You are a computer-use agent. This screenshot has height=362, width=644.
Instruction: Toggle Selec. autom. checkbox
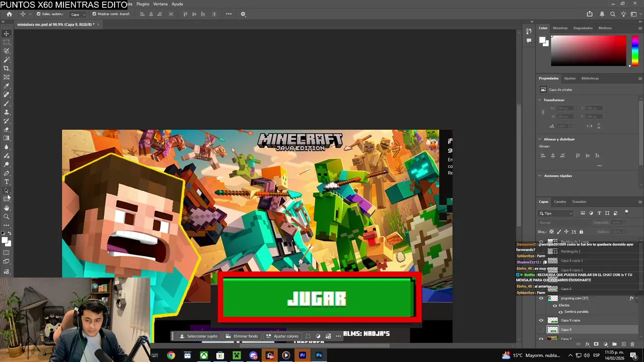click(38, 14)
